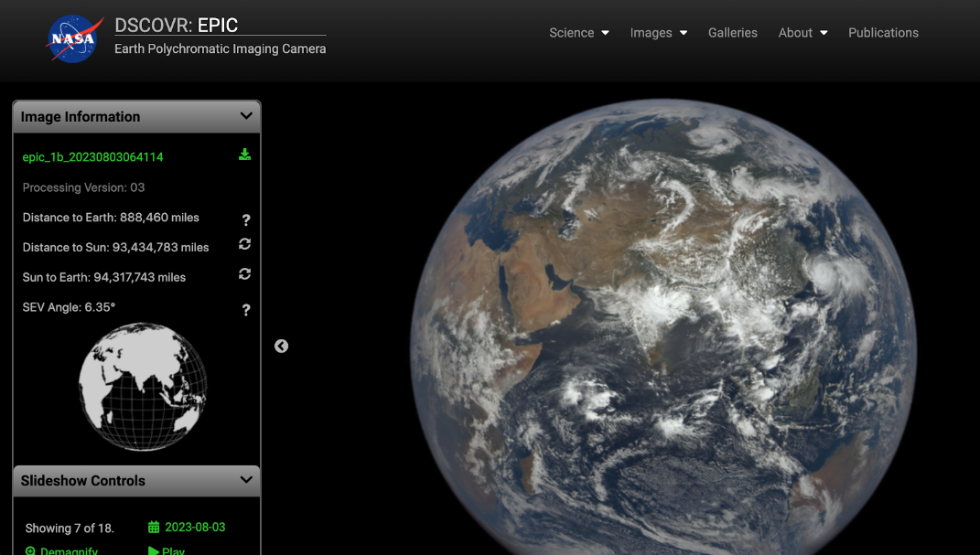Collapse the Slideshow Controls panel
The width and height of the screenshot is (980, 555).
point(245,480)
